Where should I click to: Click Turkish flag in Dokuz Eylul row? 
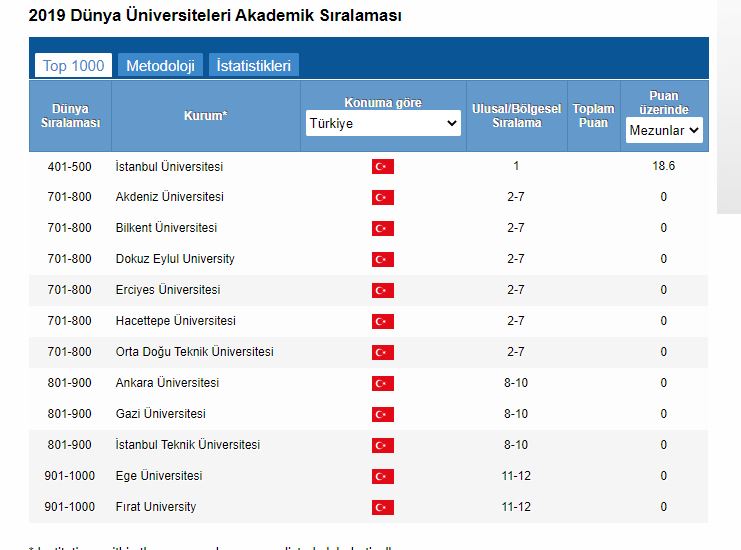tap(383, 259)
